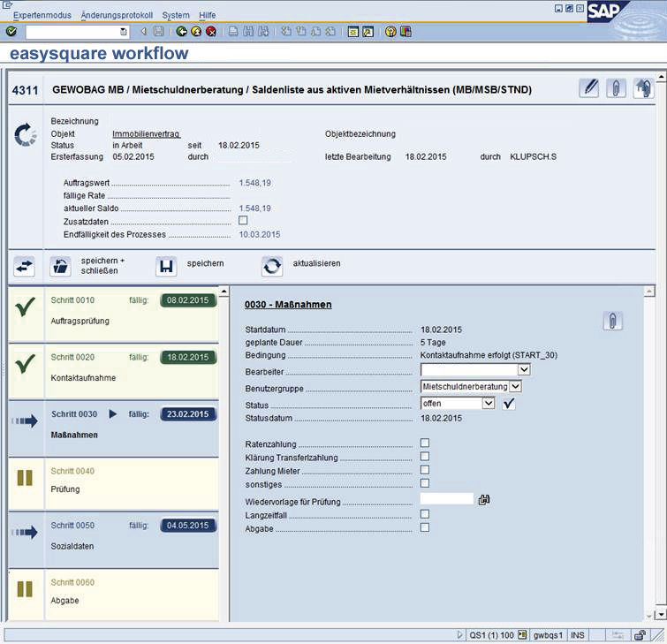667x644 pixels.
Task: Open the Expertenmodus menu
Action: (x=42, y=16)
